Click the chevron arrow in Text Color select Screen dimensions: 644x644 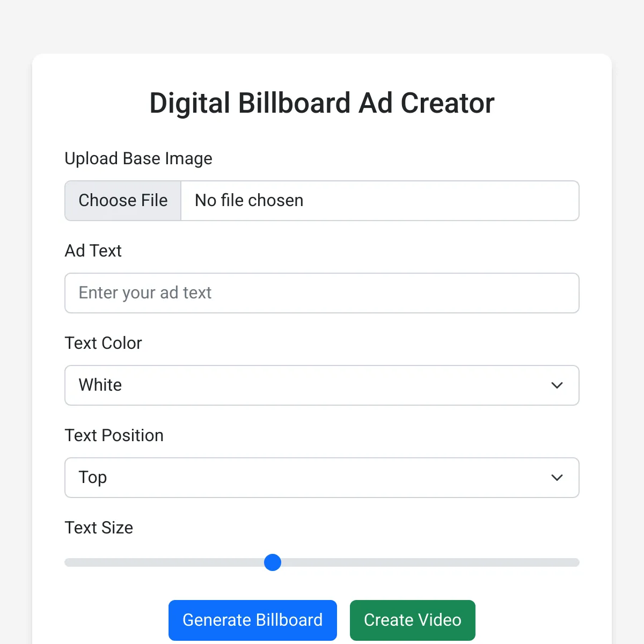557,385
